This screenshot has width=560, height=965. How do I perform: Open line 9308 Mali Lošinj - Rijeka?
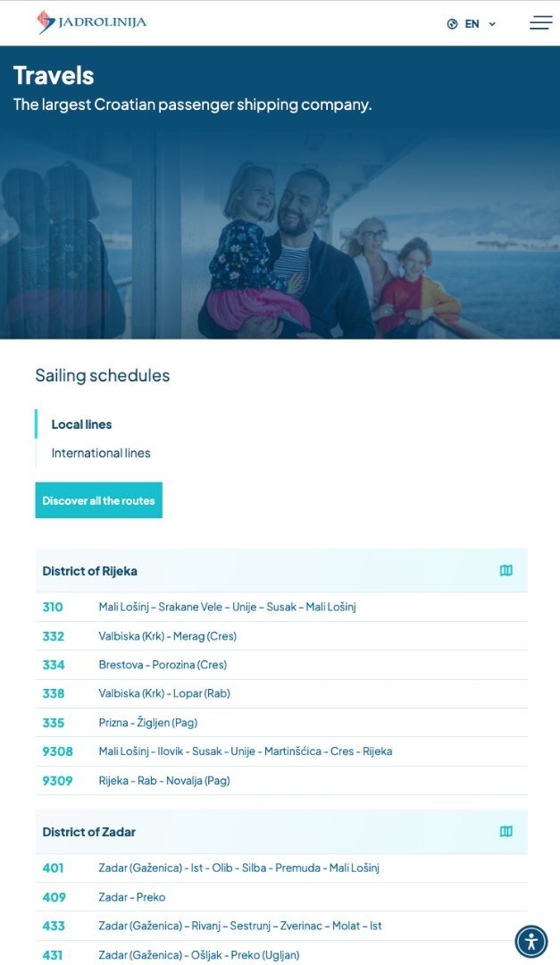pos(281,751)
